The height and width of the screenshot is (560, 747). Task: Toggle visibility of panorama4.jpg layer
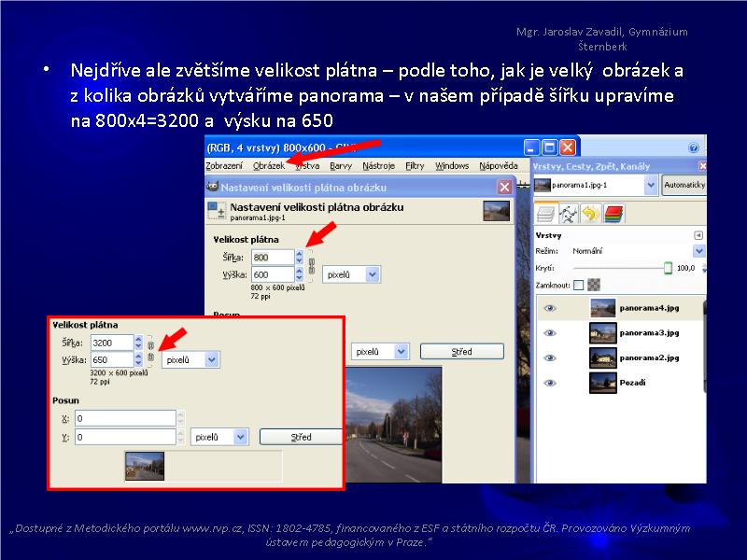point(550,308)
